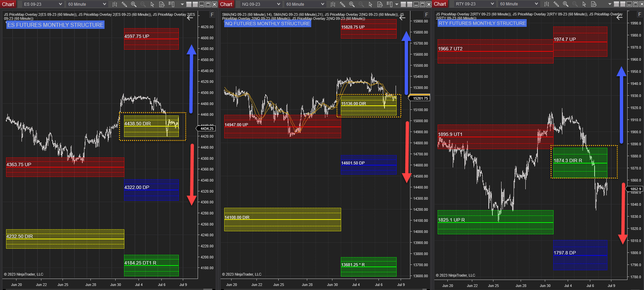The width and height of the screenshot is (644, 290).
Task: Click the 1797.8 DP level label
Action: (565, 252)
